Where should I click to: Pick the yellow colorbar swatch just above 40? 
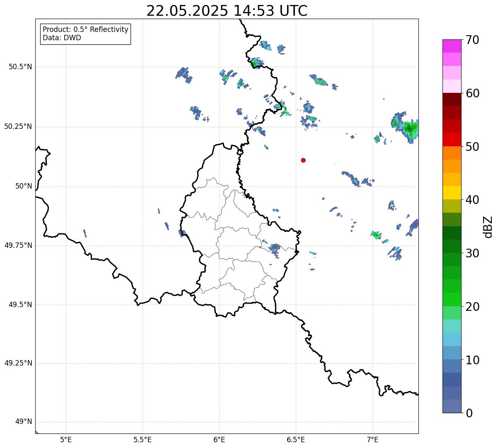pos(452,193)
